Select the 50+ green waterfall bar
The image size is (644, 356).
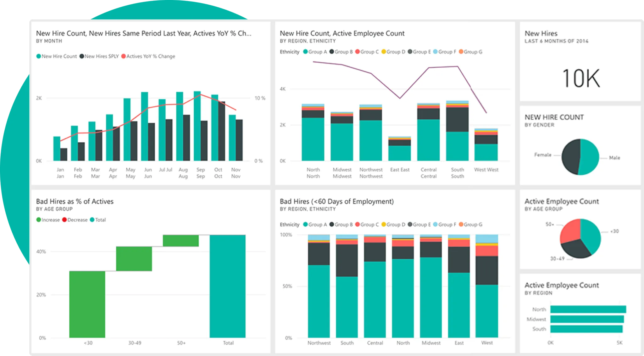coord(181,241)
